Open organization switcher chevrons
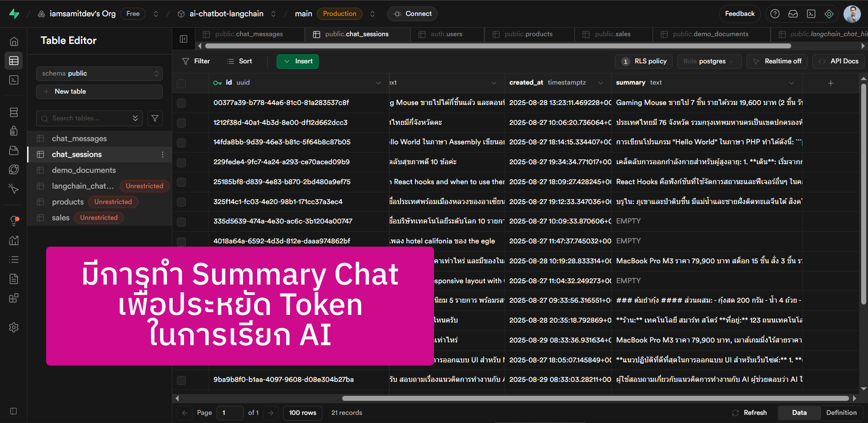This screenshot has height=423, width=868. (x=156, y=14)
